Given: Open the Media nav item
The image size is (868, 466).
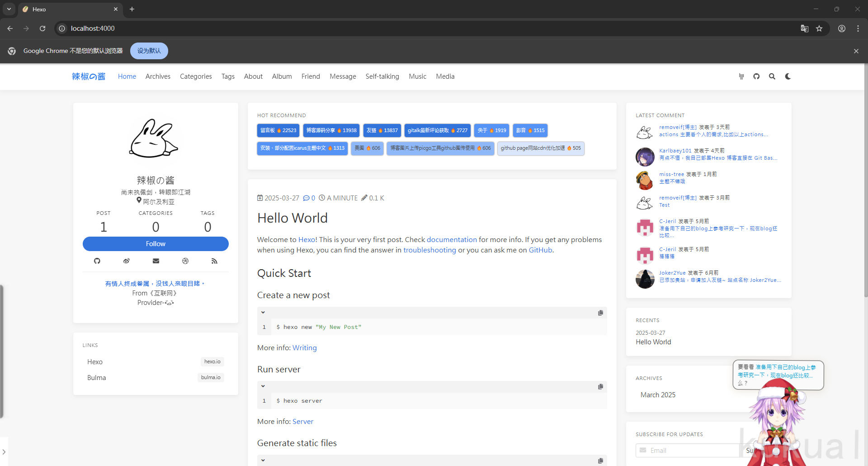Looking at the screenshot, I should (445, 76).
